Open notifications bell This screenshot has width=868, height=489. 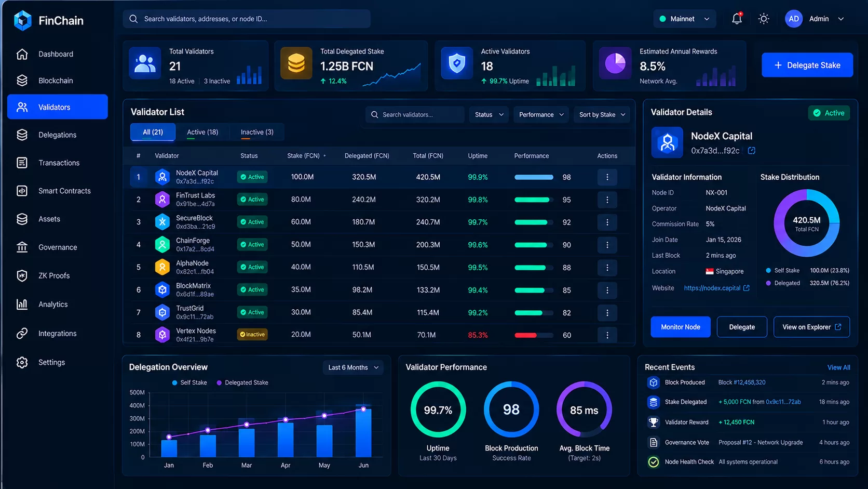737,19
